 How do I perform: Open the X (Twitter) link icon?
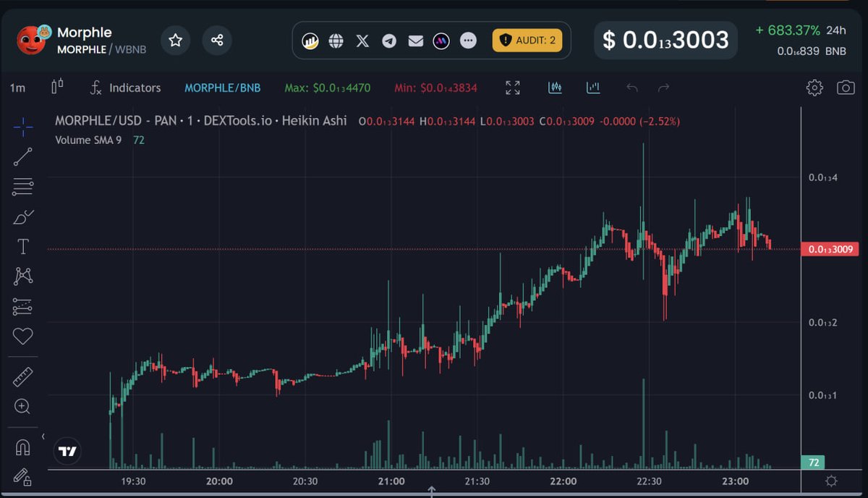pos(362,41)
